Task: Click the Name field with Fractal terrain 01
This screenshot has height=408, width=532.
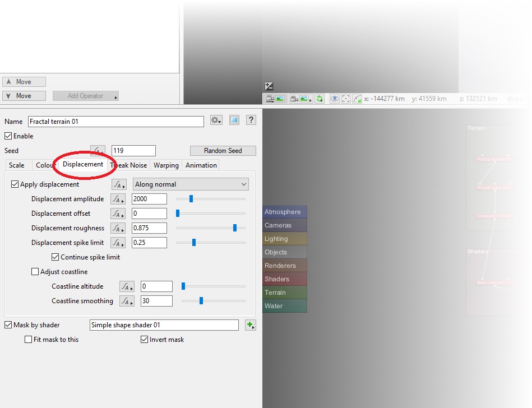Action: (x=116, y=122)
